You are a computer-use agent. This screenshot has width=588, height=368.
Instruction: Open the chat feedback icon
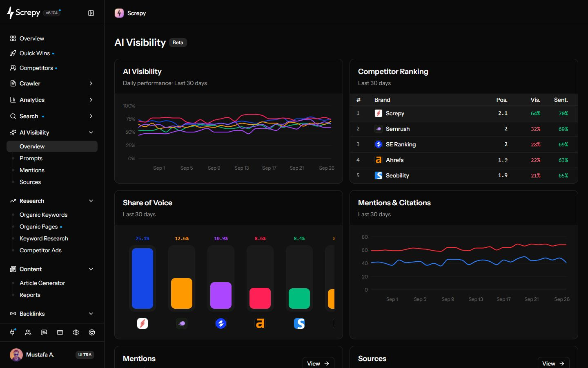44,332
